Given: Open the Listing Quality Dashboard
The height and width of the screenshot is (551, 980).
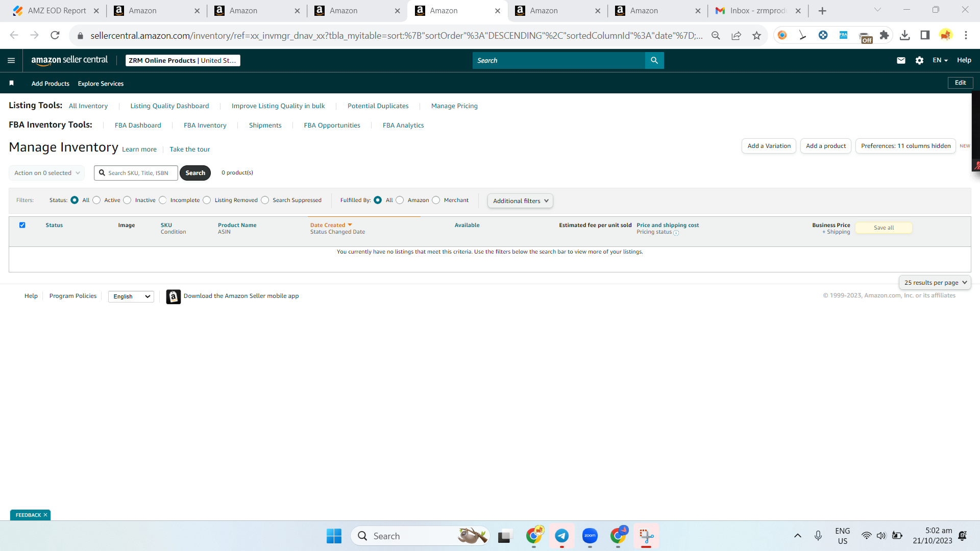Looking at the screenshot, I should coord(169,106).
